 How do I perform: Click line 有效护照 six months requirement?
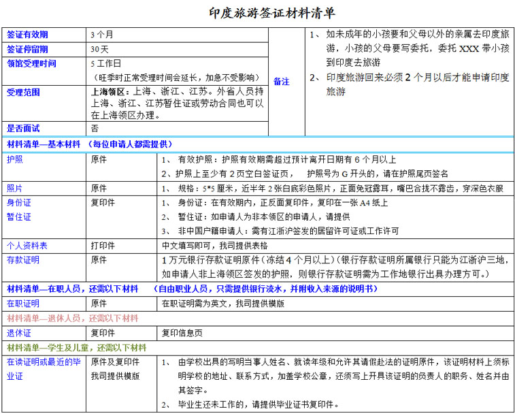pyautogui.click(x=279, y=160)
